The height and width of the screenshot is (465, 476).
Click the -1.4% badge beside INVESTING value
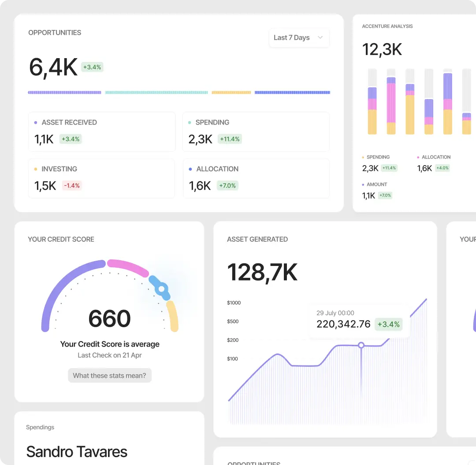(71, 185)
